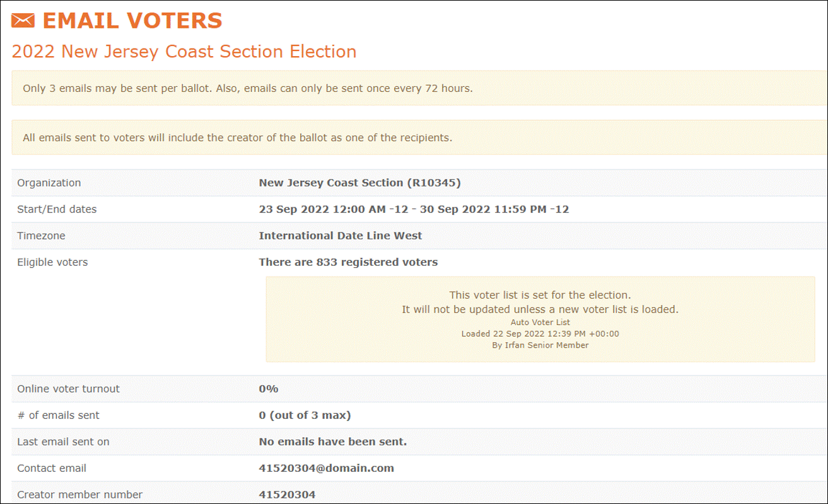Click the 0 (out of 3 max) value
Screen dimensions: 828x504
(x=305, y=415)
